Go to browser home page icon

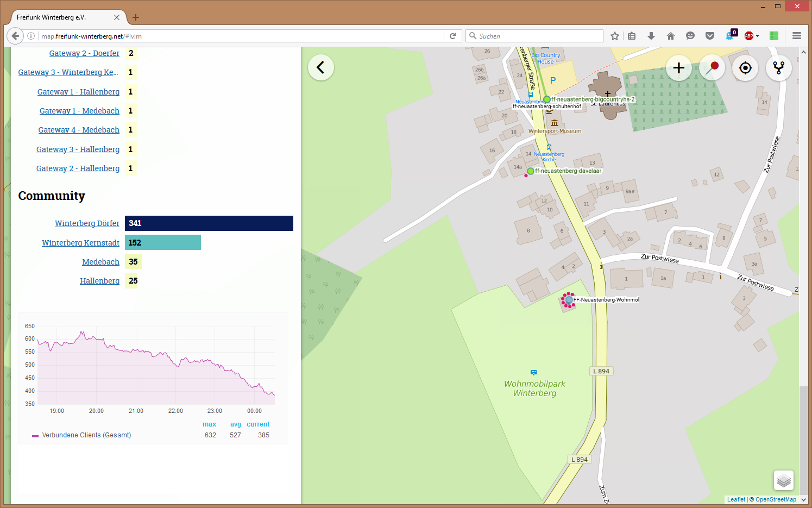671,36
